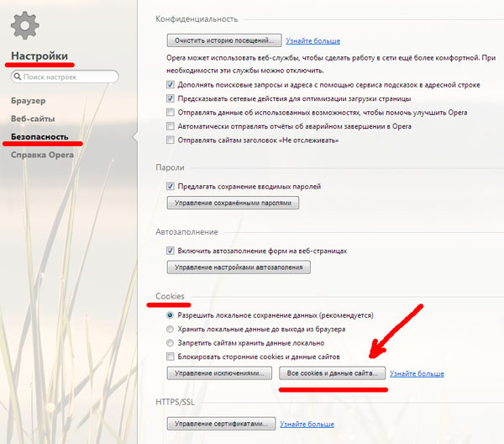The image size is (504, 444).
Task: Click the magnifier icon in settings search
Action: pyautogui.click(x=18, y=77)
